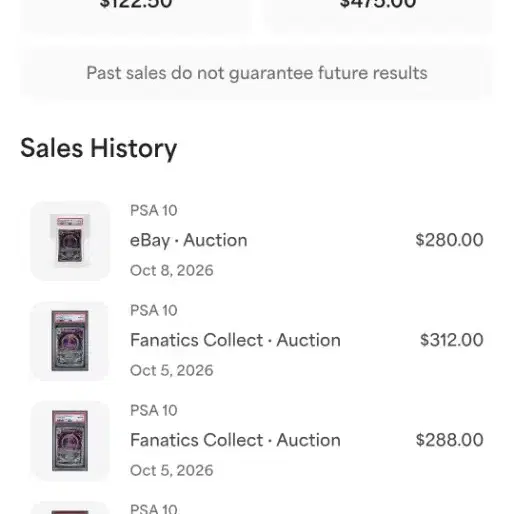Select the second Fanatics Collect · Auction listing
Viewport: 514px width, 514px height.
coord(235,440)
